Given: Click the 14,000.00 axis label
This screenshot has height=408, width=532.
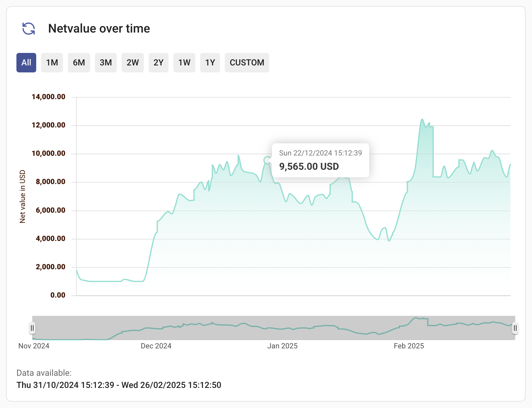Looking at the screenshot, I should click(x=49, y=97).
